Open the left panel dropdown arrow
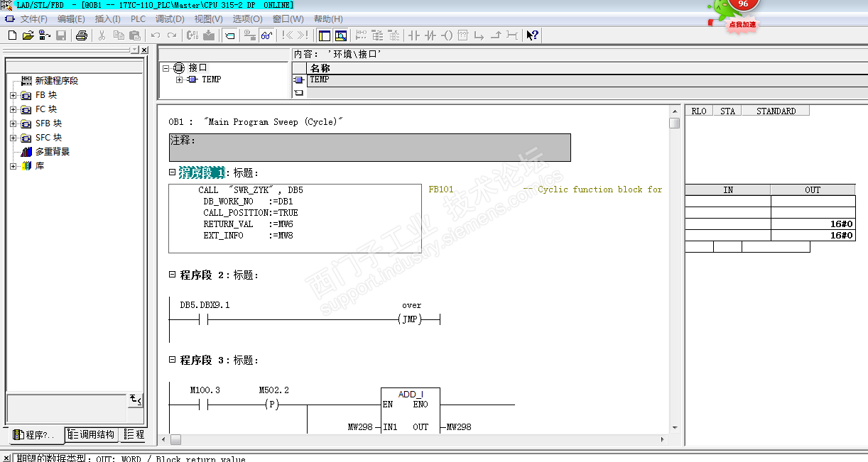This screenshot has height=462, width=868. 135,50
